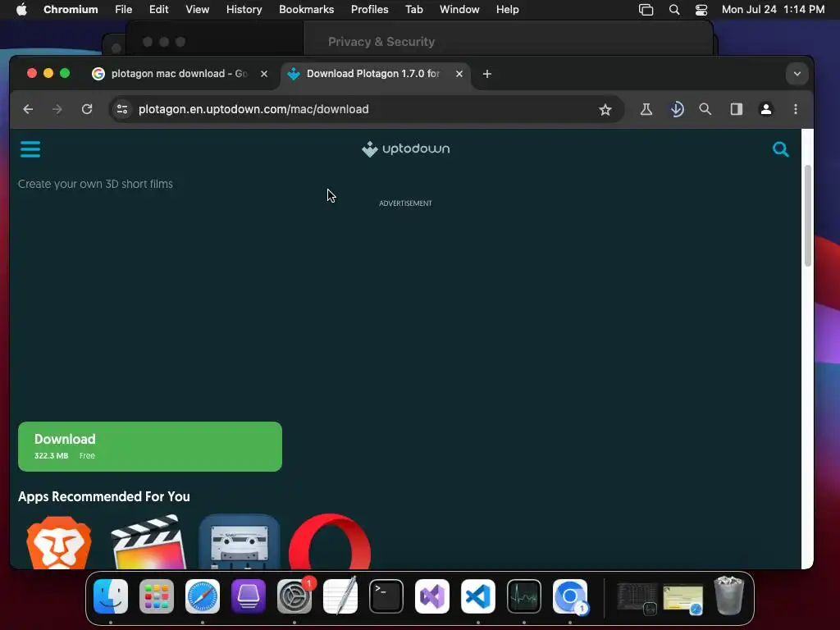Open the Profiles menu
The image size is (840, 630).
pyautogui.click(x=370, y=10)
